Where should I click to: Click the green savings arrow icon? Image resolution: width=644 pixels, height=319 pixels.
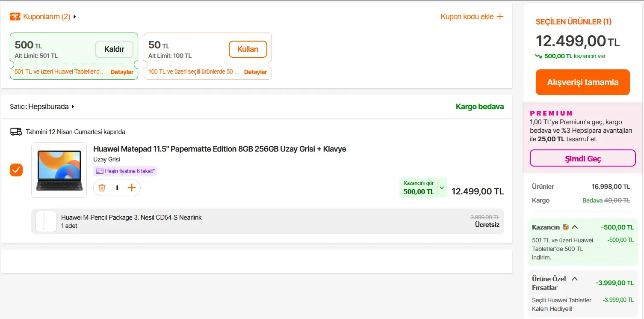point(539,56)
